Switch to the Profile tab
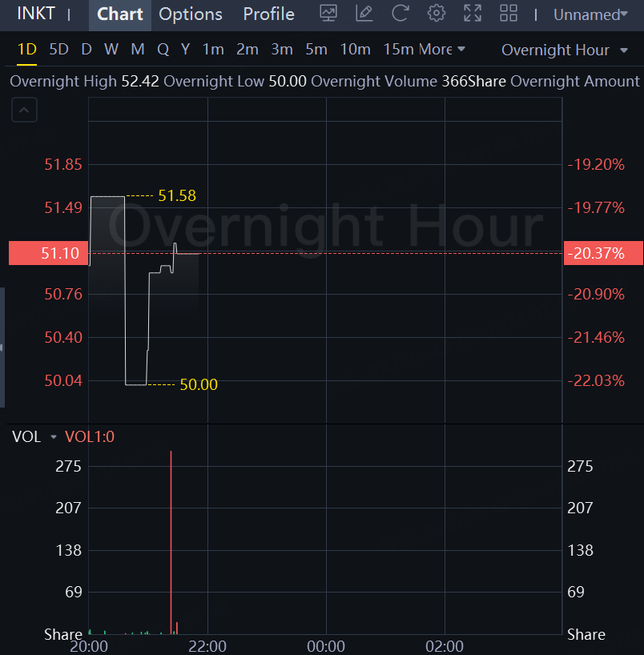Screen dimensions: 644x655 (268, 14)
